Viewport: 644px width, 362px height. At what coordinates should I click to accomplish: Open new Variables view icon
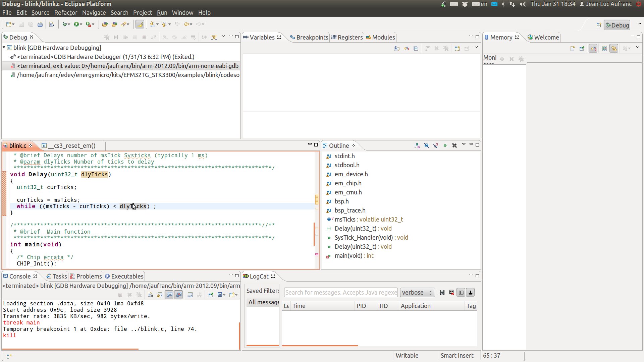coord(457,49)
